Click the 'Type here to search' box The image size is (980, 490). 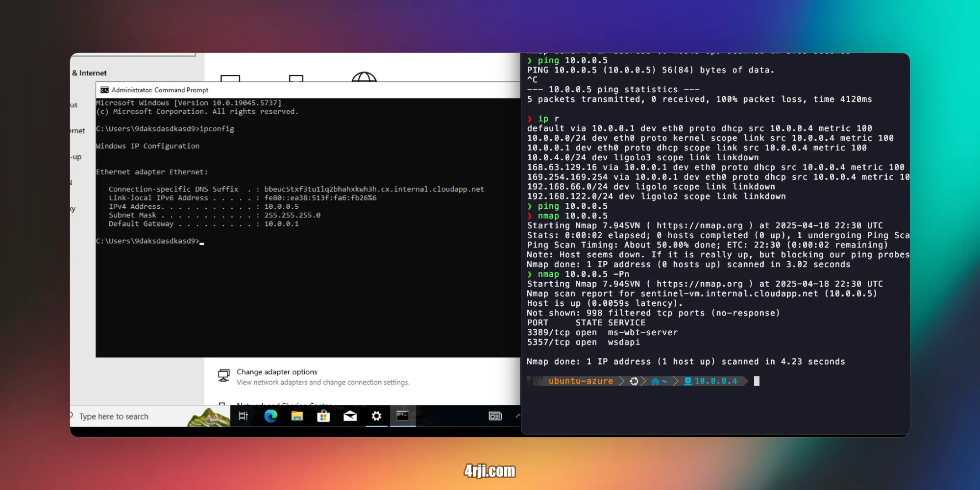coord(127,416)
